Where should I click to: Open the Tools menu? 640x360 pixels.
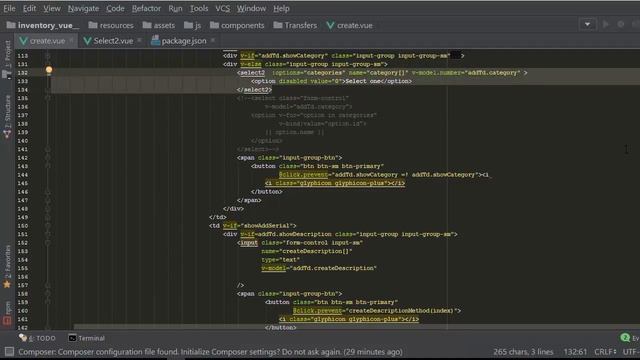point(199,8)
